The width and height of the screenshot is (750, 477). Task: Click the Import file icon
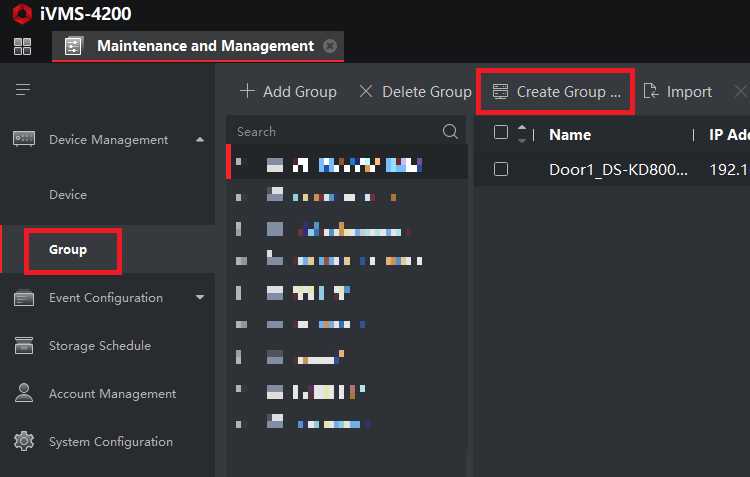click(650, 91)
